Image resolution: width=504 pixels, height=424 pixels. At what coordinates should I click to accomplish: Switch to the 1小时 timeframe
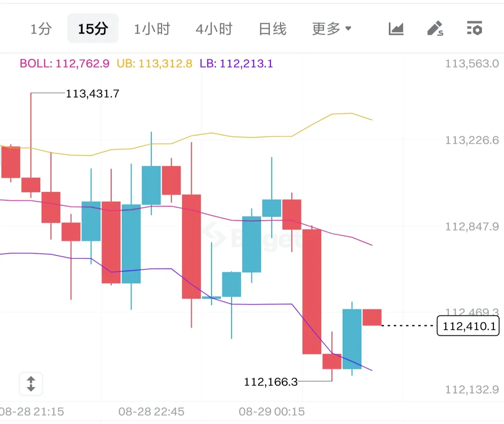point(152,29)
